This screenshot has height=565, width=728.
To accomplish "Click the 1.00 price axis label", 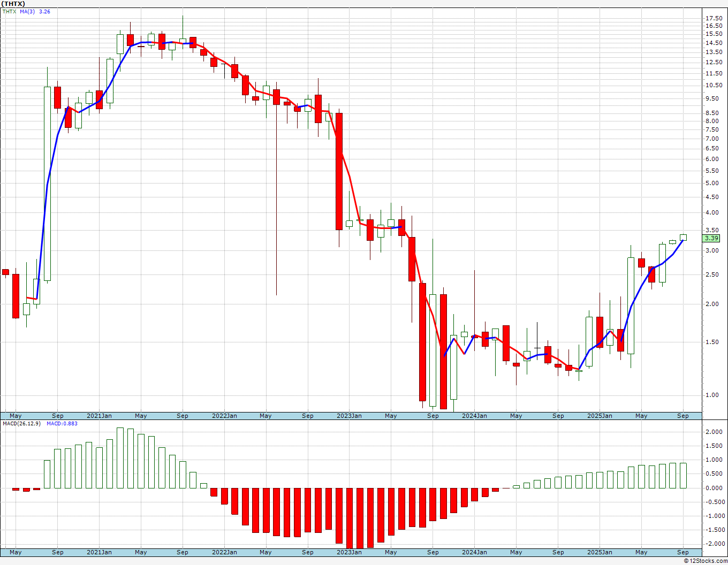I will (x=712, y=395).
